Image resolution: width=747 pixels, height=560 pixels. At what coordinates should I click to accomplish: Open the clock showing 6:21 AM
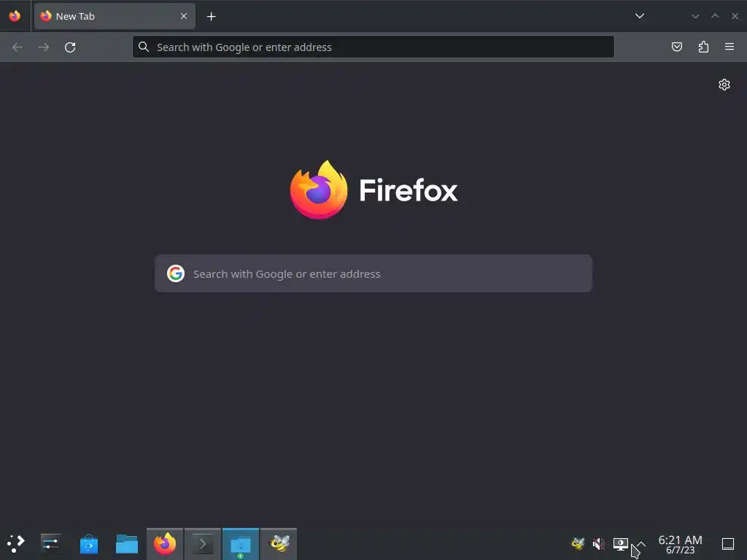(x=680, y=544)
